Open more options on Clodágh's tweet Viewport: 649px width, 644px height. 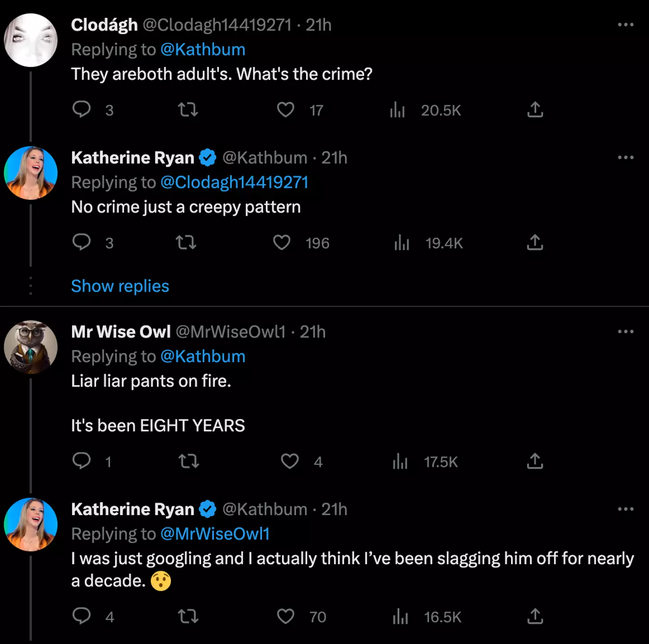coord(626,25)
